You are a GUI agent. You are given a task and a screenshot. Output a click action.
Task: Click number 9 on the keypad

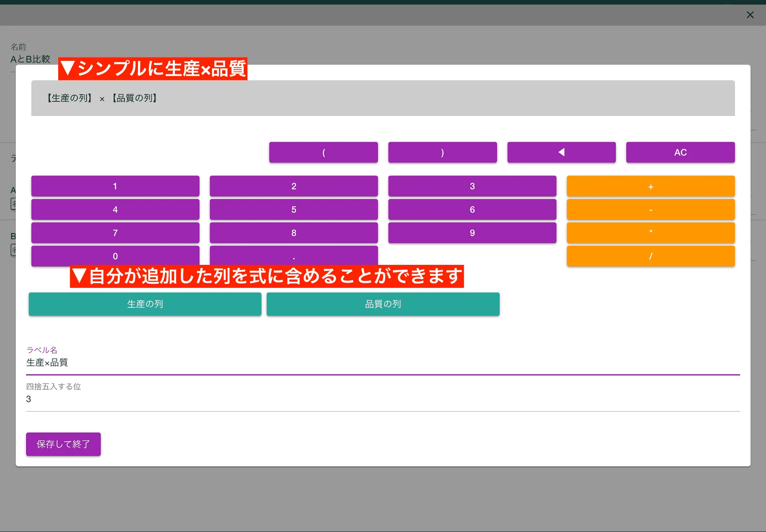pyautogui.click(x=472, y=233)
